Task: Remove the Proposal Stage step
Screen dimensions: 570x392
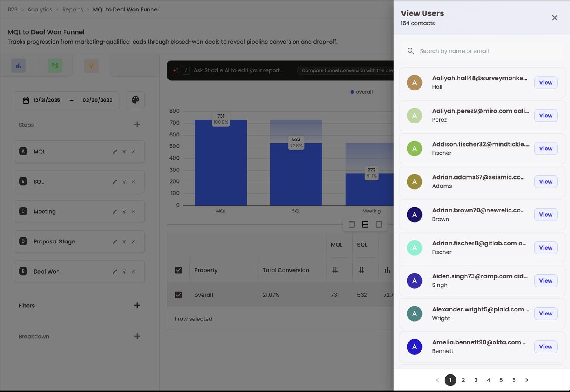Action: tap(133, 242)
